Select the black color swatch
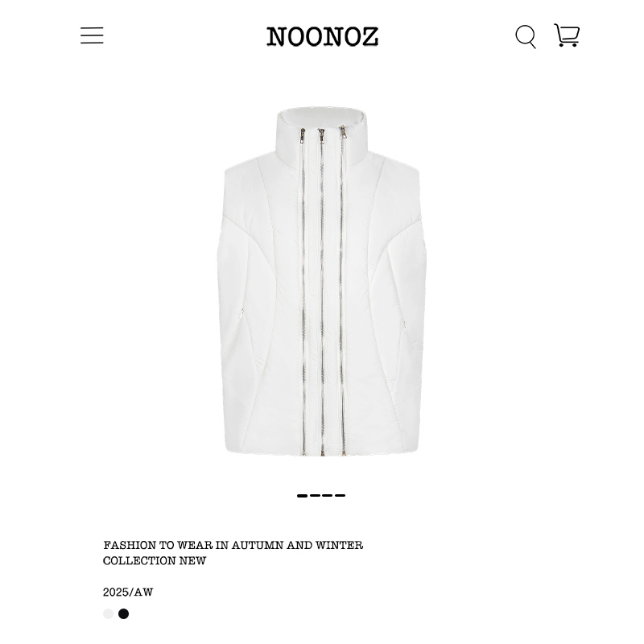This screenshot has height=644, width=644. tap(124, 613)
